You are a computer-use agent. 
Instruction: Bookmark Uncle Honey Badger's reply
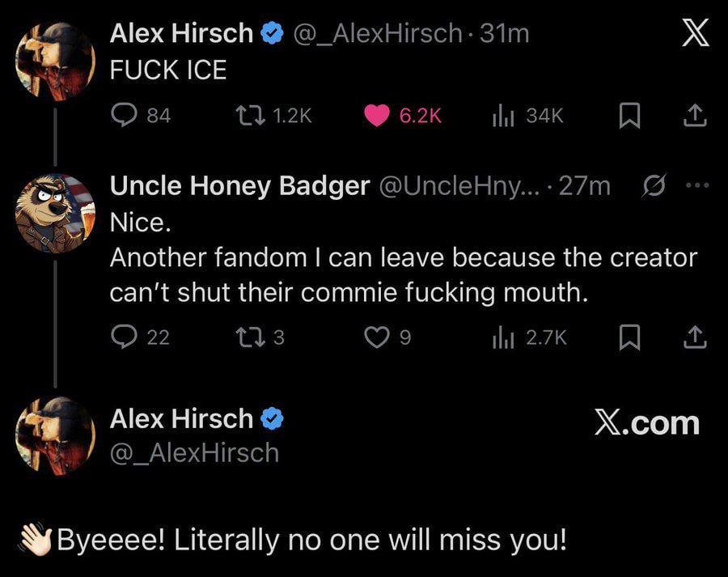coord(629,337)
